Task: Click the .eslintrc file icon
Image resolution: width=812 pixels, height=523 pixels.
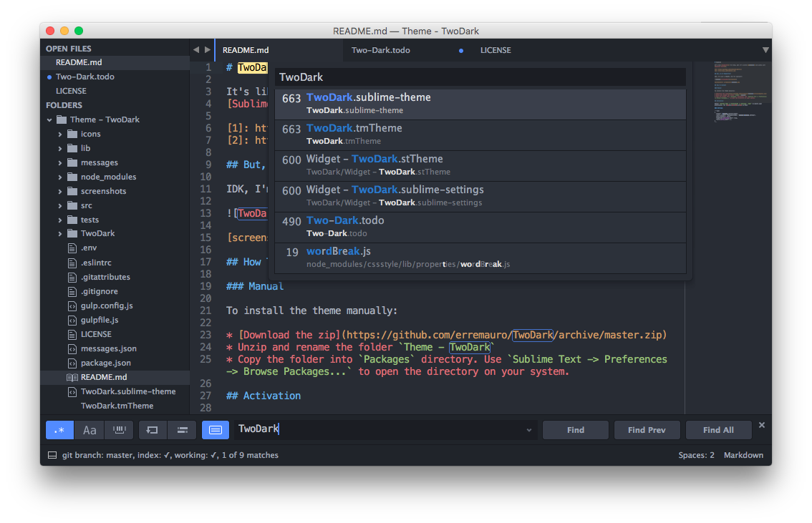Action: pos(72,263)
